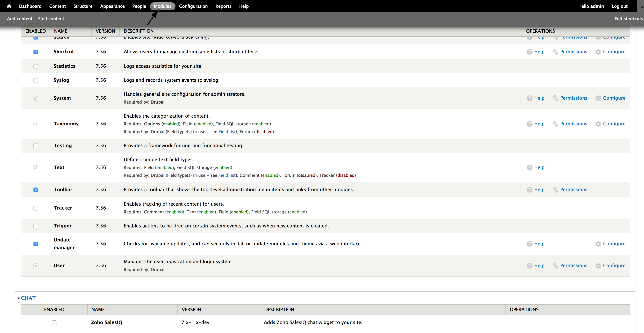Click the Configure gear icon for User module

point(598,266)
